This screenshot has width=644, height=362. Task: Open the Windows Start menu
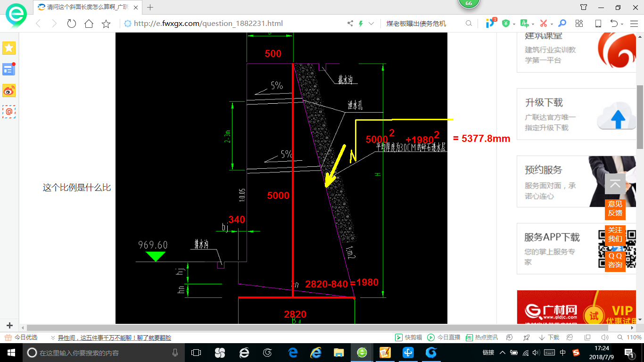point(10,352)
